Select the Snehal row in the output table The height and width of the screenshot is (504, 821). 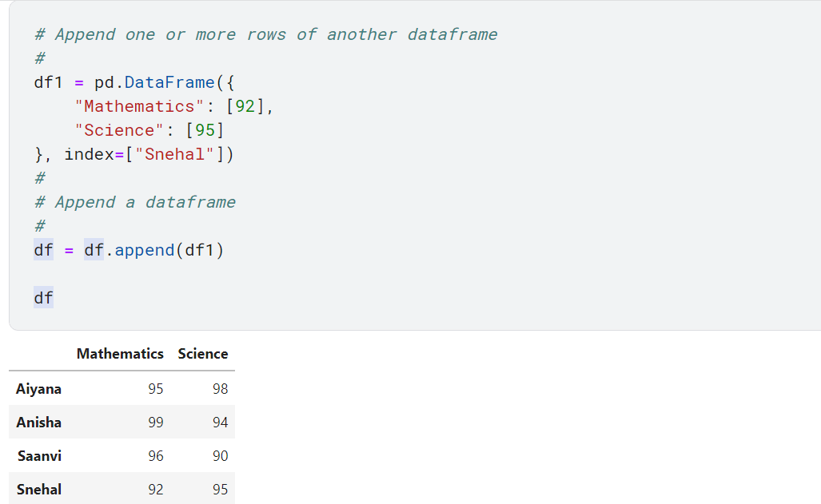click(38, 490)
